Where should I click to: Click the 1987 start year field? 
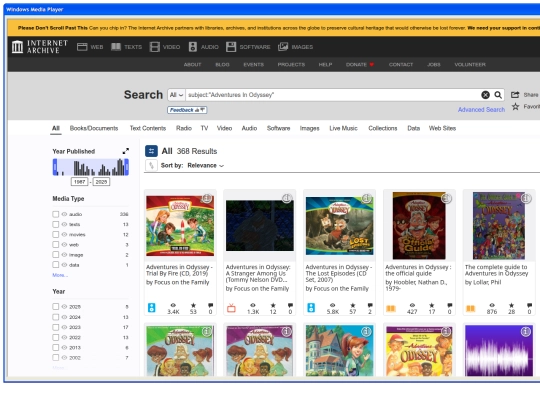pos(80,182)
